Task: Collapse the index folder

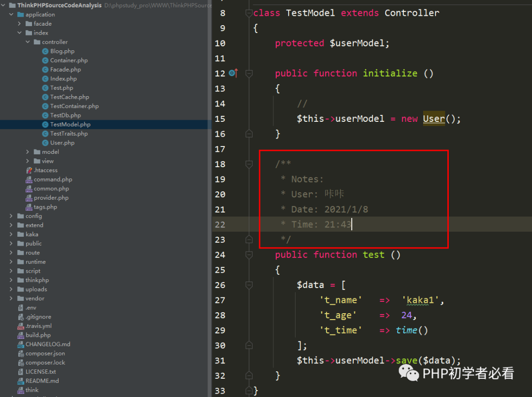Action: coord(19,33)
